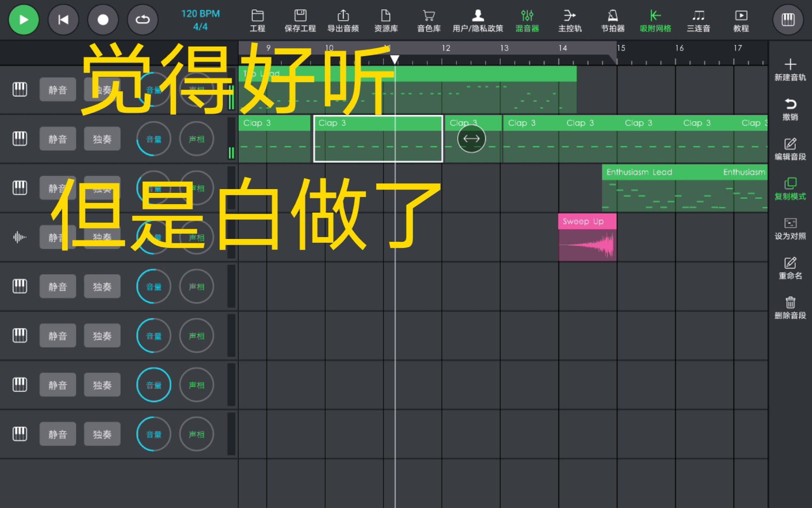Click the seventh track keyboard icon
This screenshot has width=812, height=508.
tap(20, 384)
